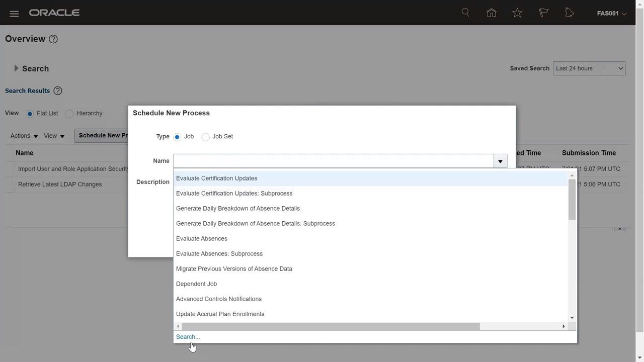Choose Dependent Job from the list

tap(370, 284)
